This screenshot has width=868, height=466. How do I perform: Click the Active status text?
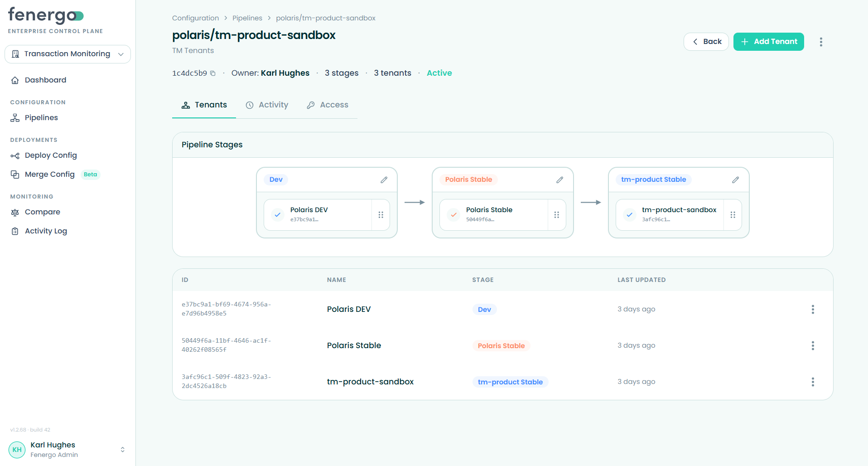[x=439, y=73]
